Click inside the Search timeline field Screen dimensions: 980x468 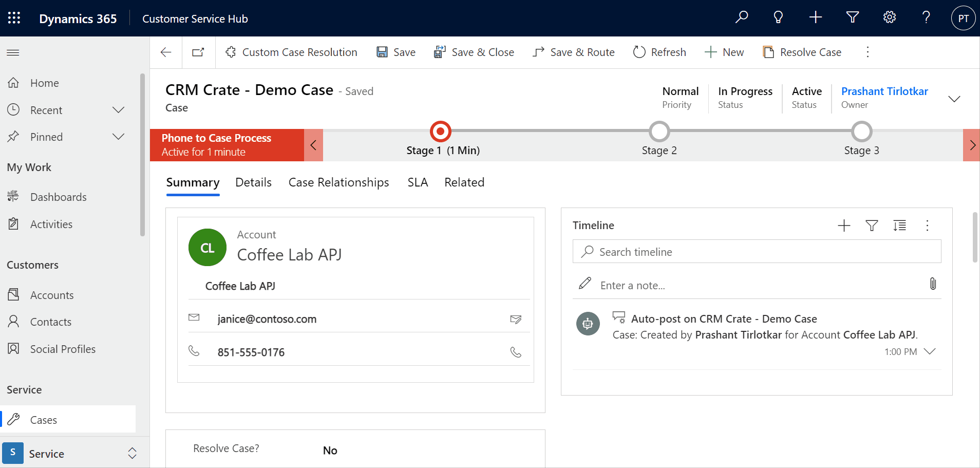pyautogui.click(x=719, y=252)
